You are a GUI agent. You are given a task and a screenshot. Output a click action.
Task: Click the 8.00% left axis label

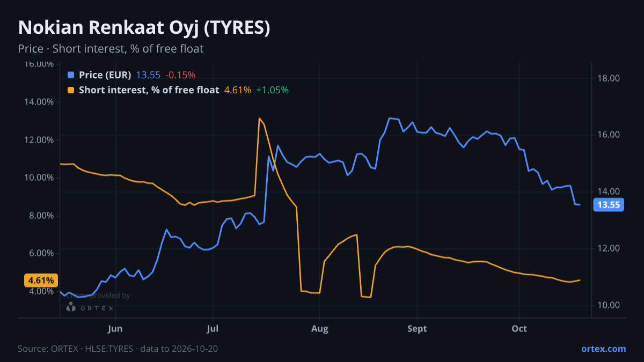pyautogui.click(x=40, y=216)
